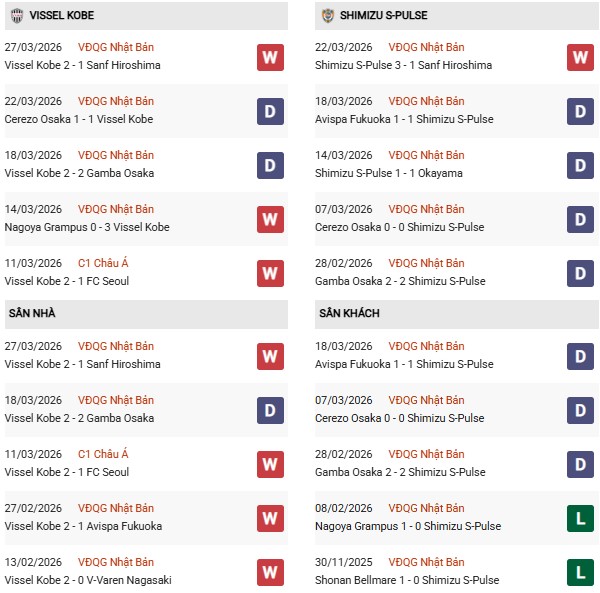Image resolution: width=600 pixels, height=593 pixels.
Task: Select the SÂN KHÁCH section header
Action: [352, 313]
